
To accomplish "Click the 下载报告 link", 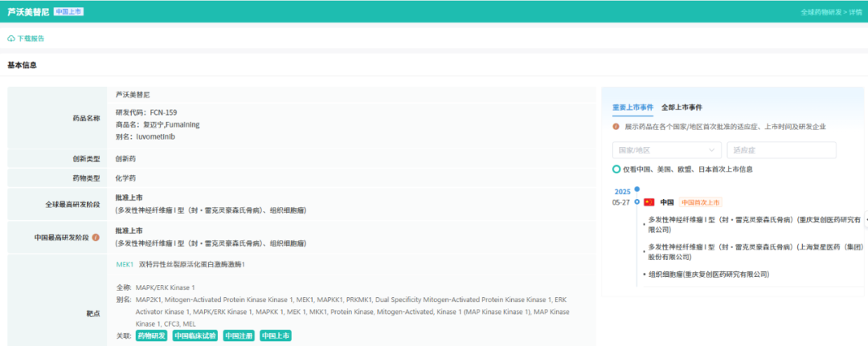I will pos(31,39).
